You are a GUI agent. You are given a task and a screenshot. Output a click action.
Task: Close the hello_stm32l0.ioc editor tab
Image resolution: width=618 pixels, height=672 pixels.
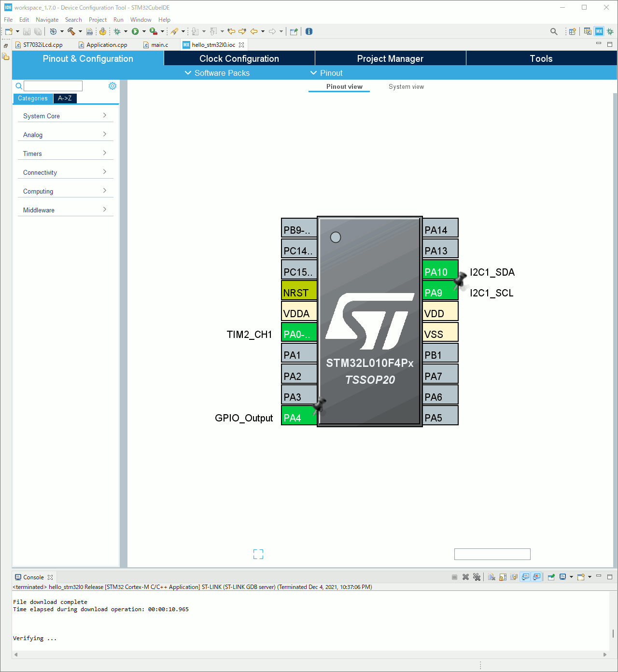point(241,45)
